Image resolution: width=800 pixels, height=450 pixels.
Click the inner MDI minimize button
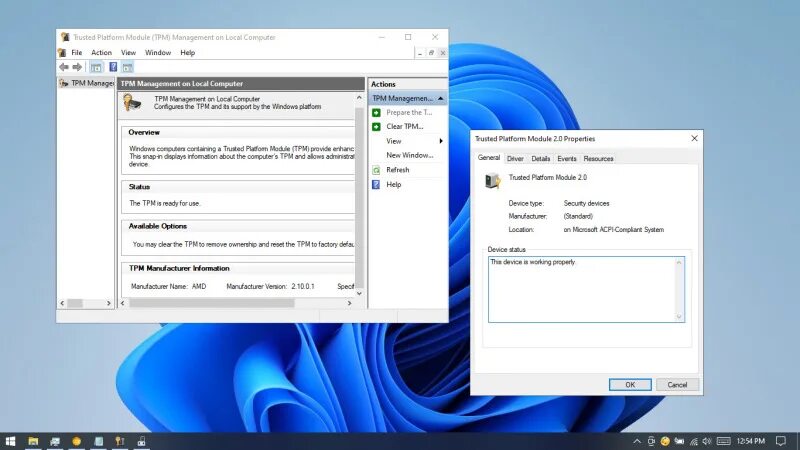[419, 53]
